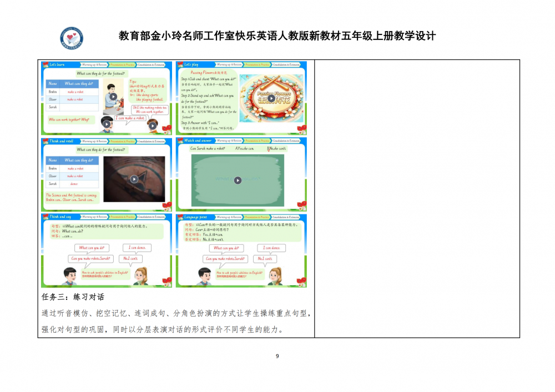
Task: Click "I can dance." bubble on Think and say slide
Action: click(x=137, y=248)
